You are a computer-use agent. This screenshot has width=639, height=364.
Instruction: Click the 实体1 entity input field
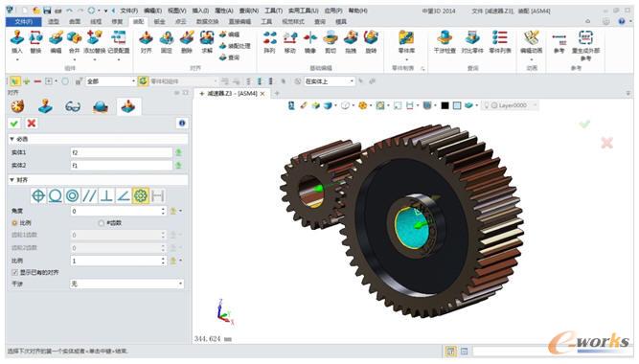coord(121,152)
